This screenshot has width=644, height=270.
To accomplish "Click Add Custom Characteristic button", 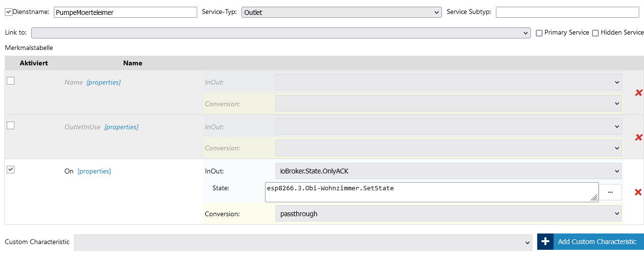I will click(x=597, y=242).
